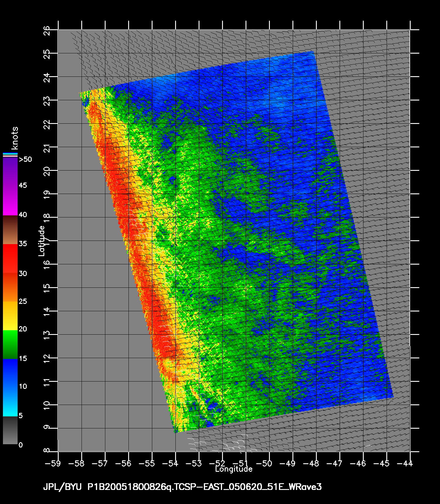This screenshot has width=440, height=504.
Task: Click latitude tick label 8
Action: [47, 450]
